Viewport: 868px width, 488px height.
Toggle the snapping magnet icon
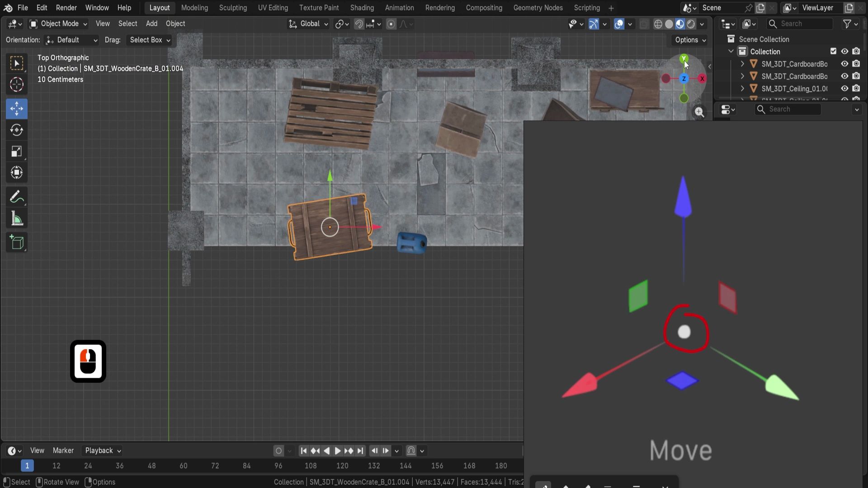[359, 24]
